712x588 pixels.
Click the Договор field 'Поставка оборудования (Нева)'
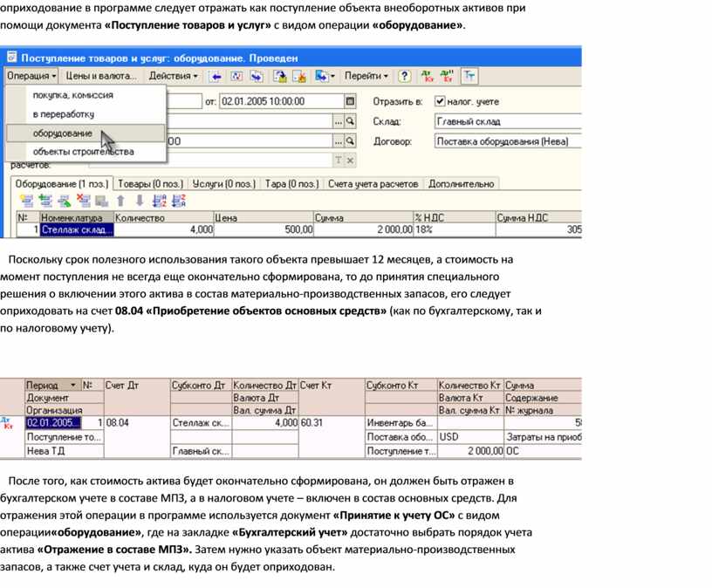pos(508,141)
